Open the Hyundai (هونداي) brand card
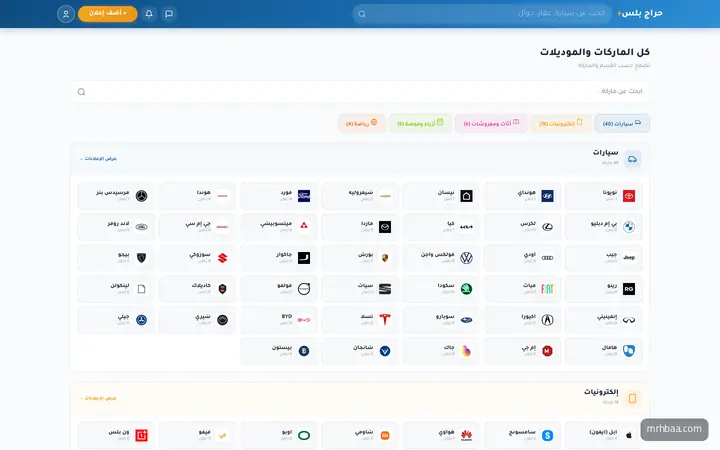The image size is (720, 450). coord(522,196)
